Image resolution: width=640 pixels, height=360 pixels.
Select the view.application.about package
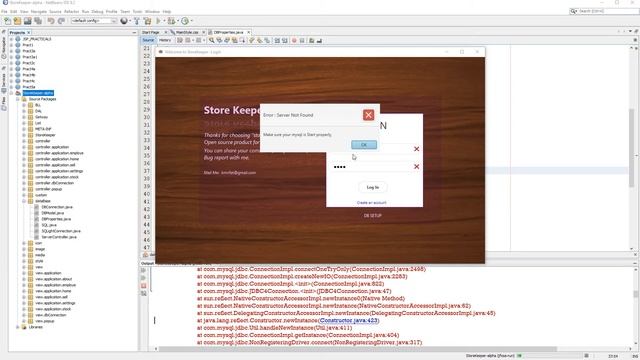pos(53,279)
